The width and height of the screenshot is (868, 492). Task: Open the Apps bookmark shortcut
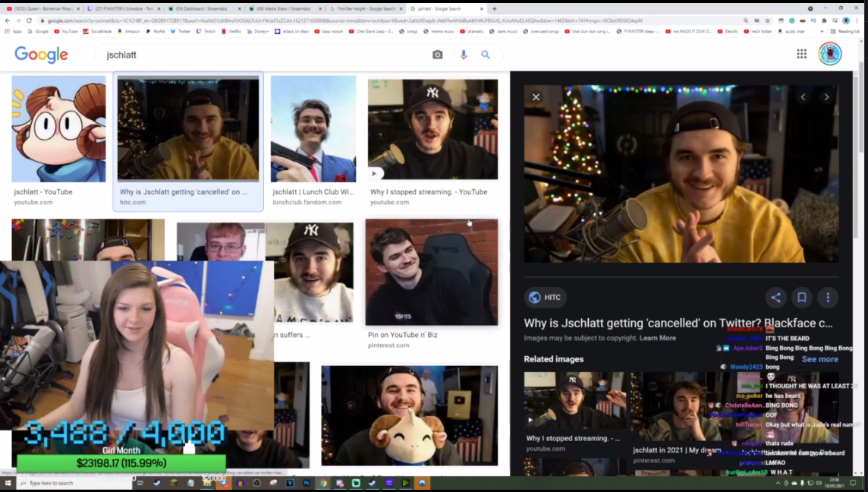click(14, 32)
